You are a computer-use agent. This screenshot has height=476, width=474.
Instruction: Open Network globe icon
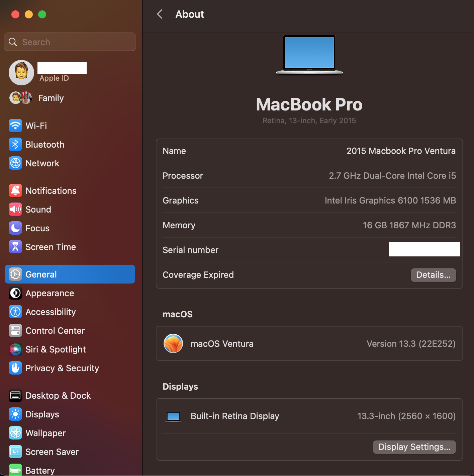(15, 163)
